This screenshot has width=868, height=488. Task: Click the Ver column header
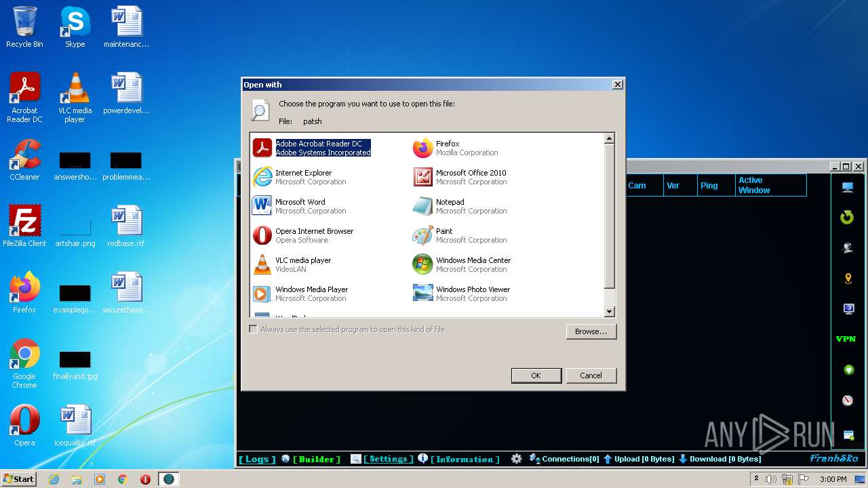tap(680, 185)
